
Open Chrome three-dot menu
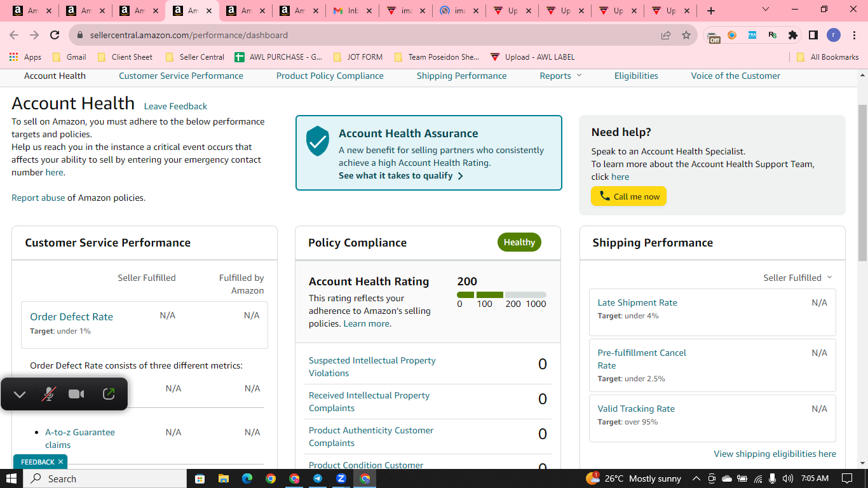(853, 35)
